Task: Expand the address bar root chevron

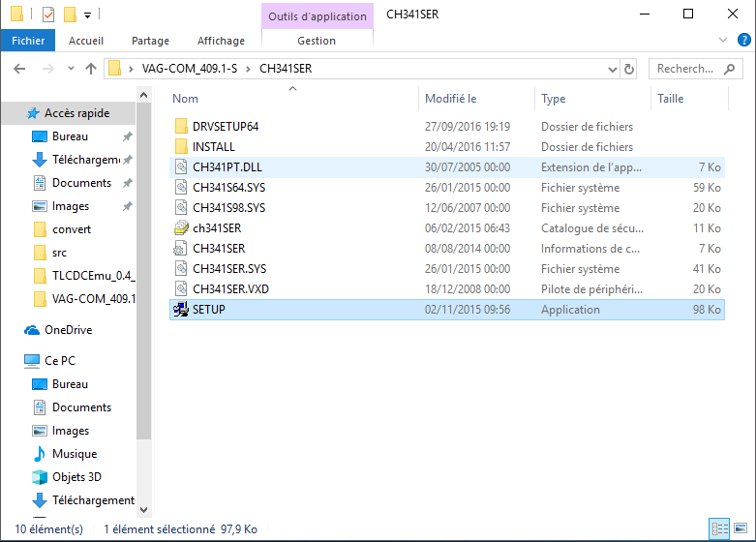Action: (x=131, y=69)
